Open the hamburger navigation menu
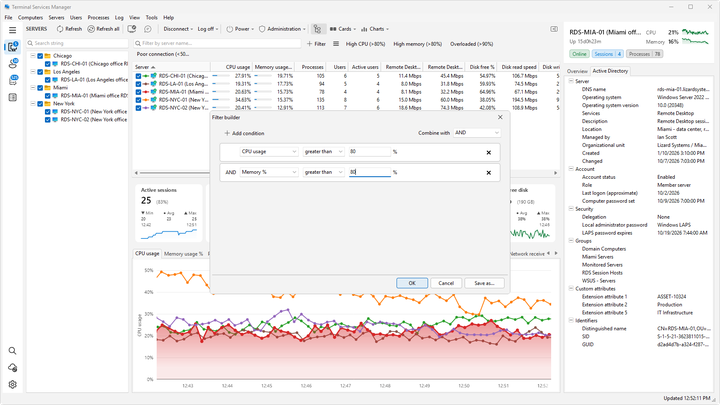Image resolution: width=720 pixels, height=405 pixels. pyautogui.click(x=12, y=30)
